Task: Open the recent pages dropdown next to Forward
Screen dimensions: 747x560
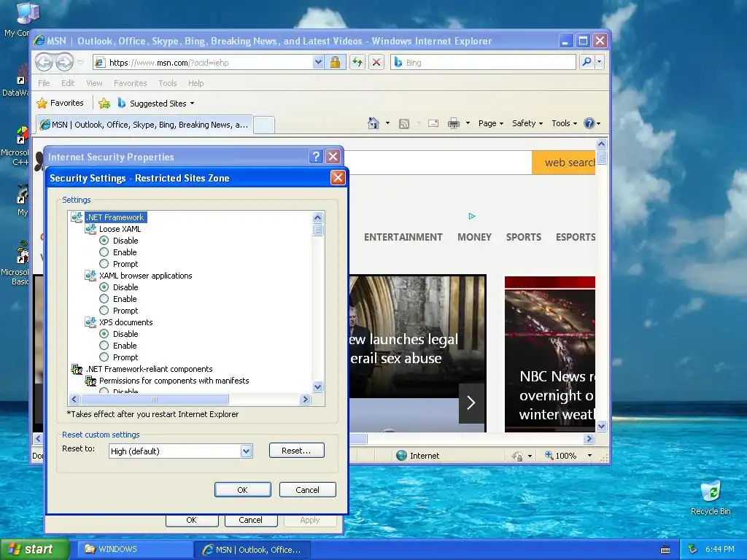Action: (80, 63)
